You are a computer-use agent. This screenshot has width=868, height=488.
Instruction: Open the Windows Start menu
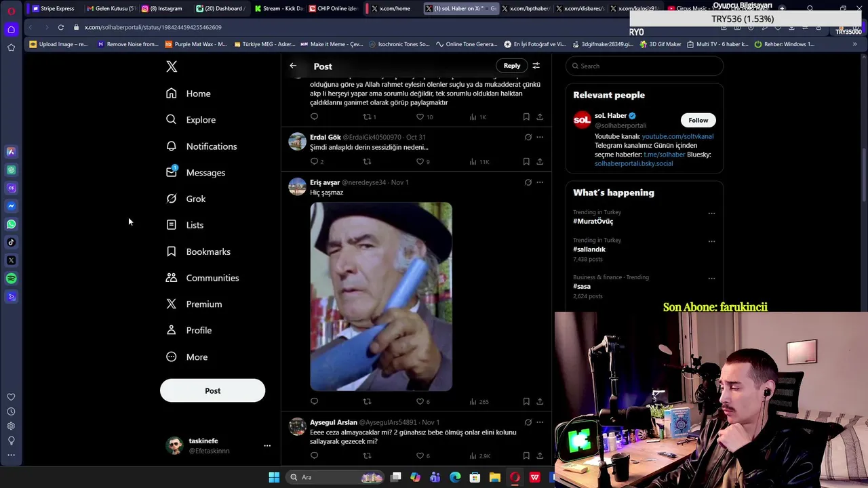click(274, 477)
